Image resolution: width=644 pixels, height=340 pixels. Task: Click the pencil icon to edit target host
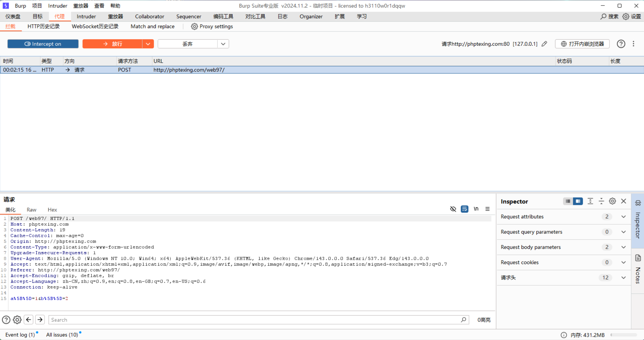pyautogui.click(x=544, y=44)
